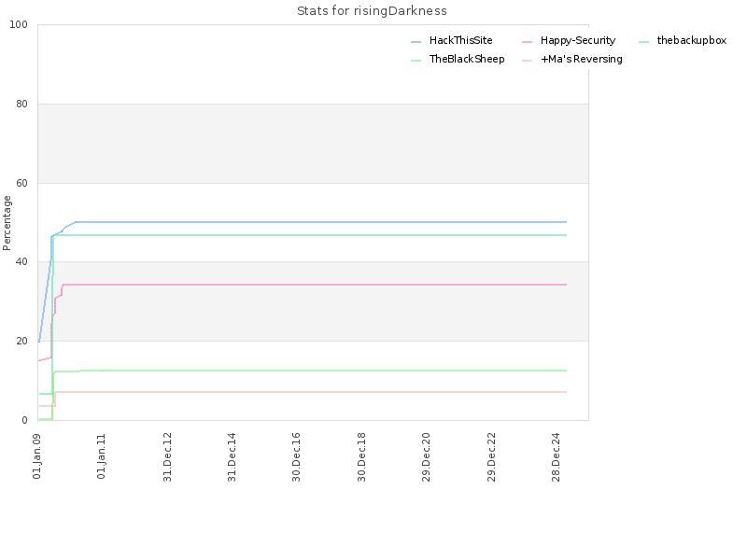Click the teal thebackupbox line near 47 percent
This screenshot has width=747, height=560.
click(x=310, y=235)
